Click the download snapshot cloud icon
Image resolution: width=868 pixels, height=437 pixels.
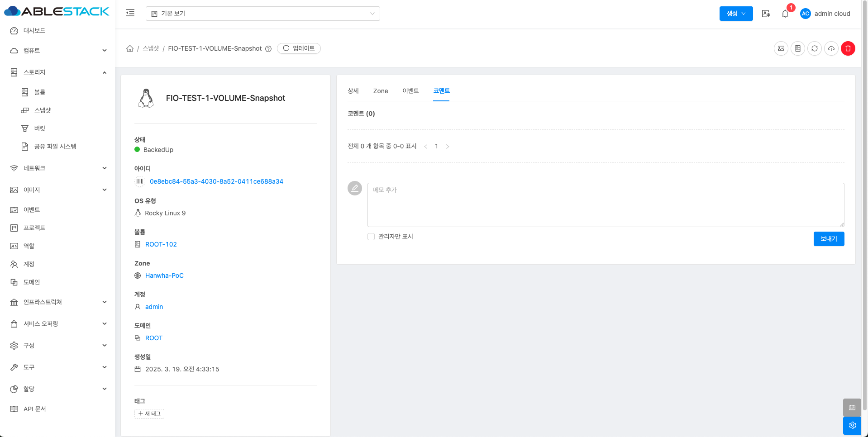click(831, 48)
